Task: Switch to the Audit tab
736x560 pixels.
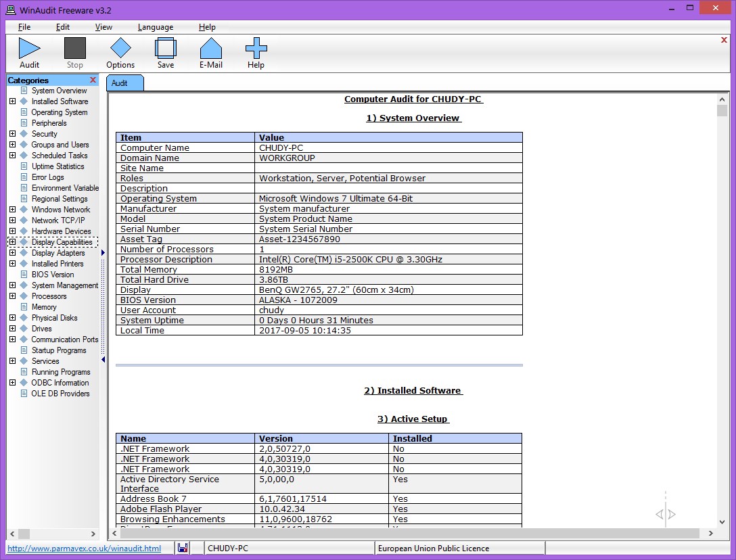Action: coord(120,83)
